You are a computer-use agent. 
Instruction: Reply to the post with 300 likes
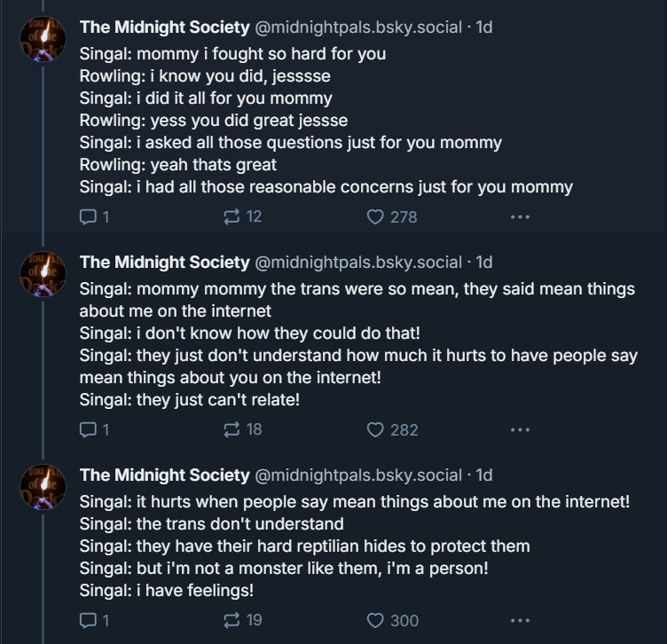pyautogui.click(x=94, y=621)
